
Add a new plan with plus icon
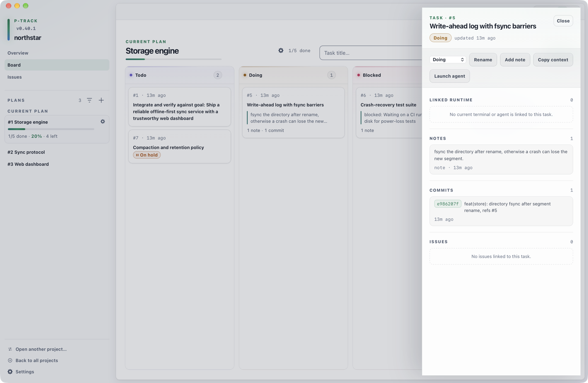point(101,100)
